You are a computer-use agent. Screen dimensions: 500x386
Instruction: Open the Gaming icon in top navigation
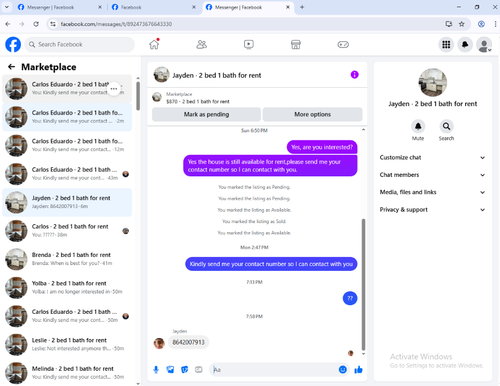343,44
